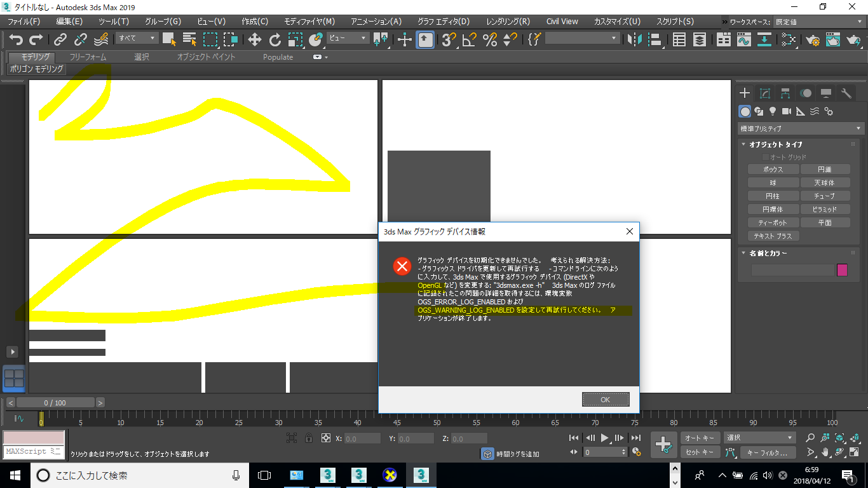This screenshot has height=488, width=868.
Task: Open the Curve Editor icon
Action: point(744,39)
